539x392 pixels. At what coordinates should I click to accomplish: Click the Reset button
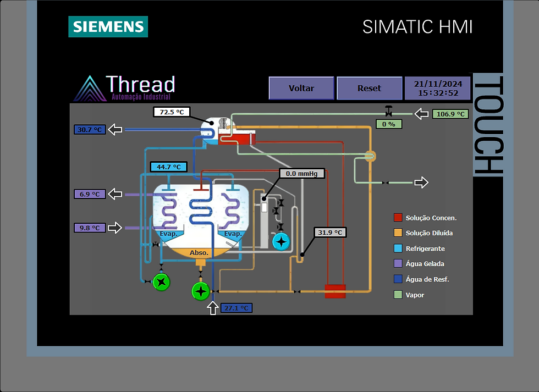[370, 89]
